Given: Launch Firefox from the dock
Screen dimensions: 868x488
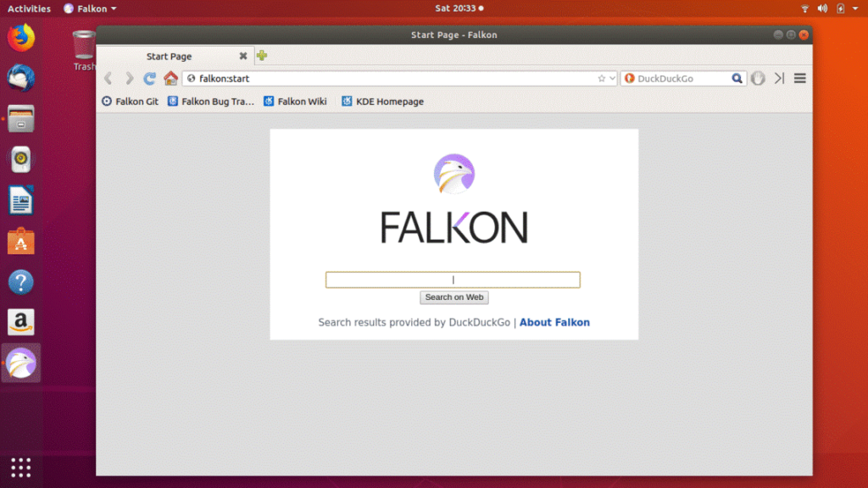Looking at the screenshot, I should (21, 37).
